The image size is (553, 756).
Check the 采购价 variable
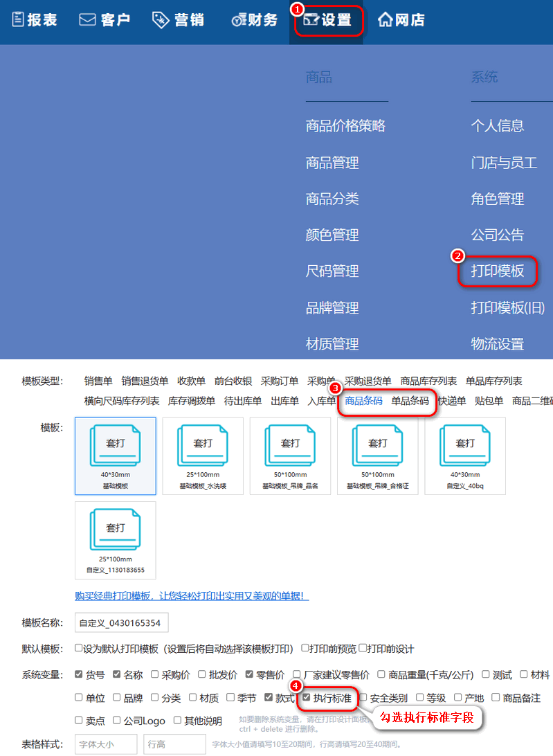pos(154,674)
